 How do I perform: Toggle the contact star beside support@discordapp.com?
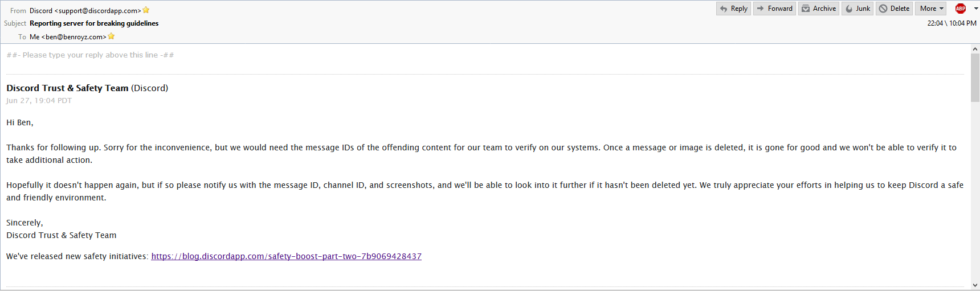tap(146, 10)
